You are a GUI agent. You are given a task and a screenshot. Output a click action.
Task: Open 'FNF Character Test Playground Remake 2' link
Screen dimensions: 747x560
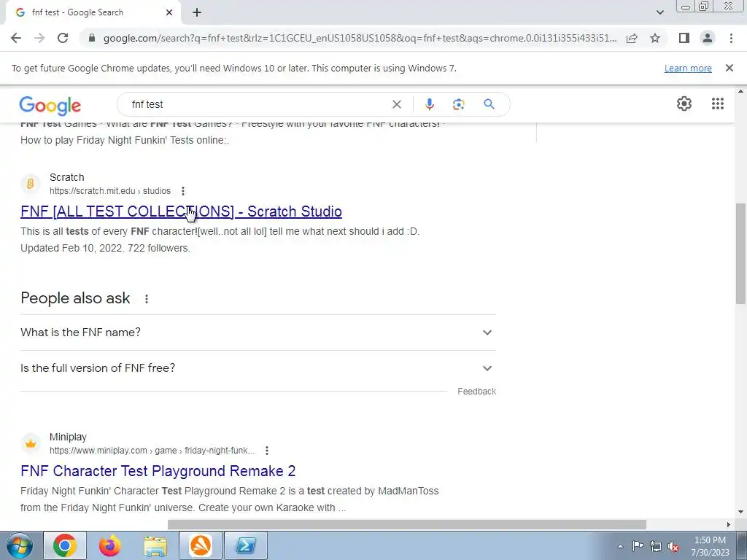tap(158, 471)
